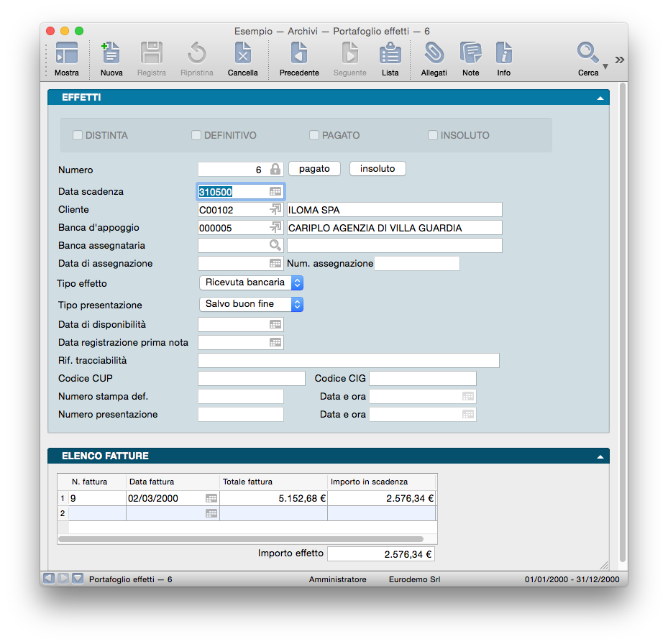This screenshot has width=668, height=644.
Task: Click date range in status bar
Action: (x=572, y=579)
